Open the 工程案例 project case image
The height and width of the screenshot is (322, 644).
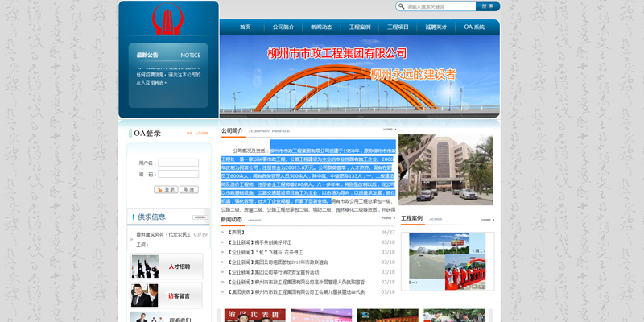point(446,262)
